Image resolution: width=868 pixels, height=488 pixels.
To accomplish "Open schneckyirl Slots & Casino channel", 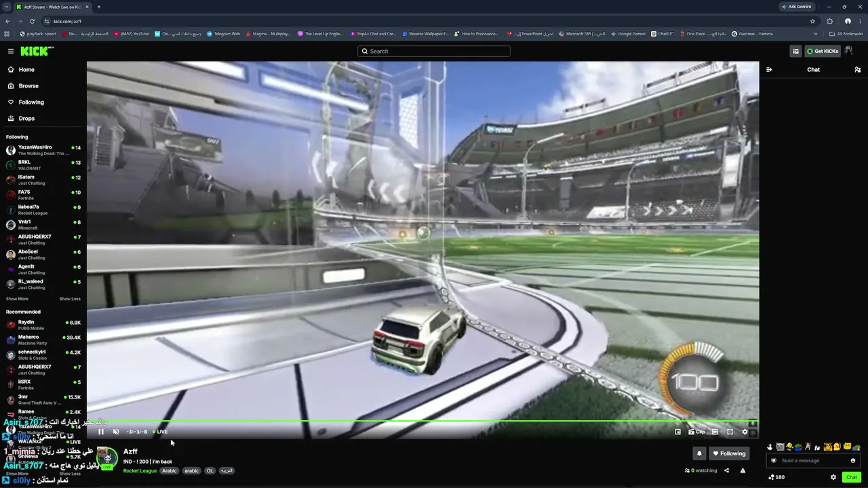I will (43, 355).
